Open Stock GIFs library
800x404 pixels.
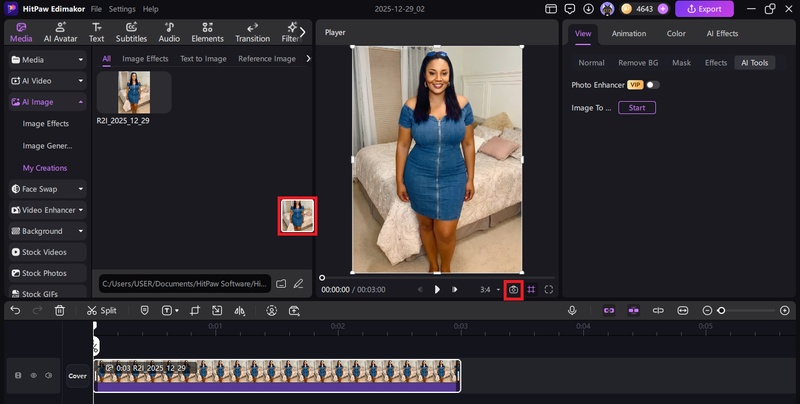pyautogui.click(x=47, y=293)
